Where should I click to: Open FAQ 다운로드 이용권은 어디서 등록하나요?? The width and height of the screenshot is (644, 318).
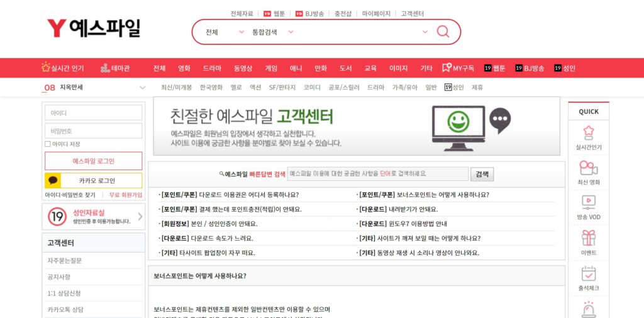point(230,195)
